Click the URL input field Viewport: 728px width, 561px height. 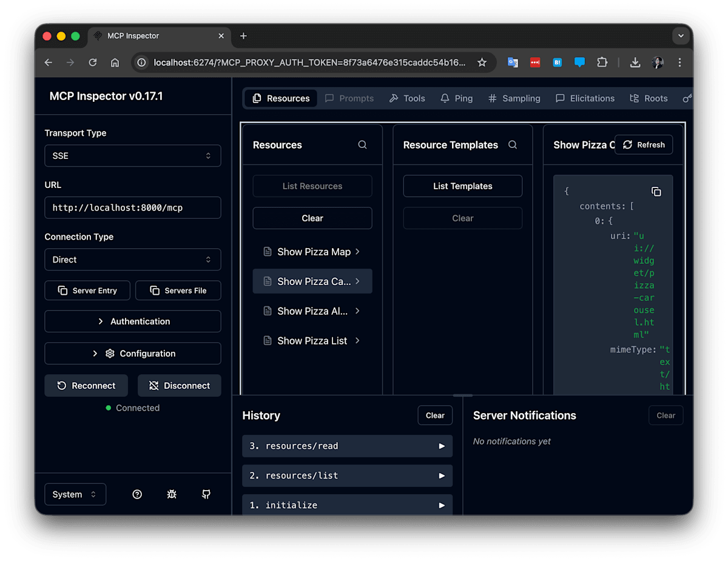pos(133,207)
